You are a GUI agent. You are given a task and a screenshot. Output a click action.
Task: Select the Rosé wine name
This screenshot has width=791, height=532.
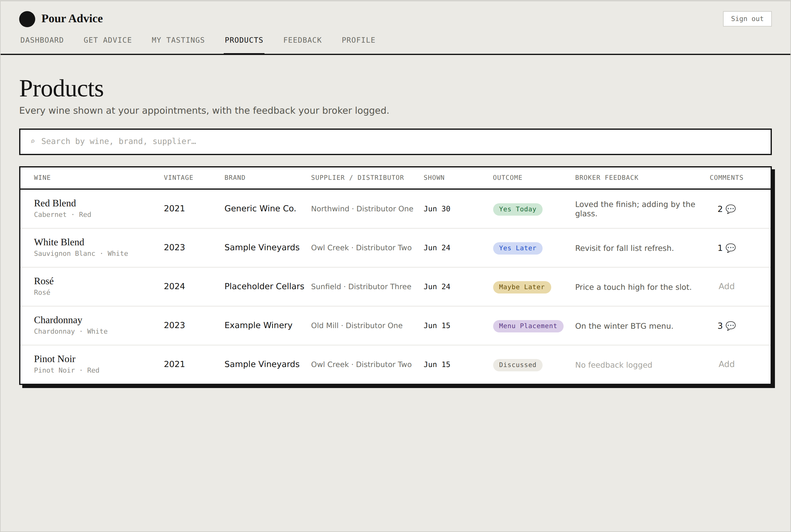tap(44, 281)
